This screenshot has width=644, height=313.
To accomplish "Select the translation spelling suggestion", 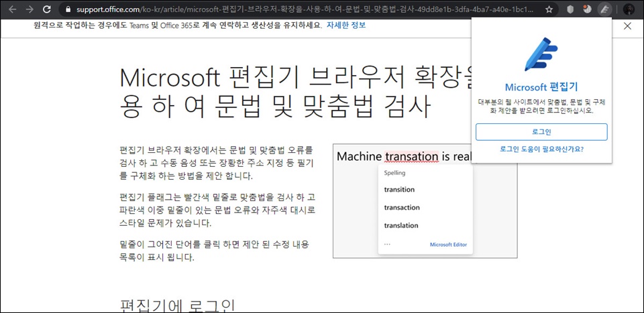I will 401,226.
